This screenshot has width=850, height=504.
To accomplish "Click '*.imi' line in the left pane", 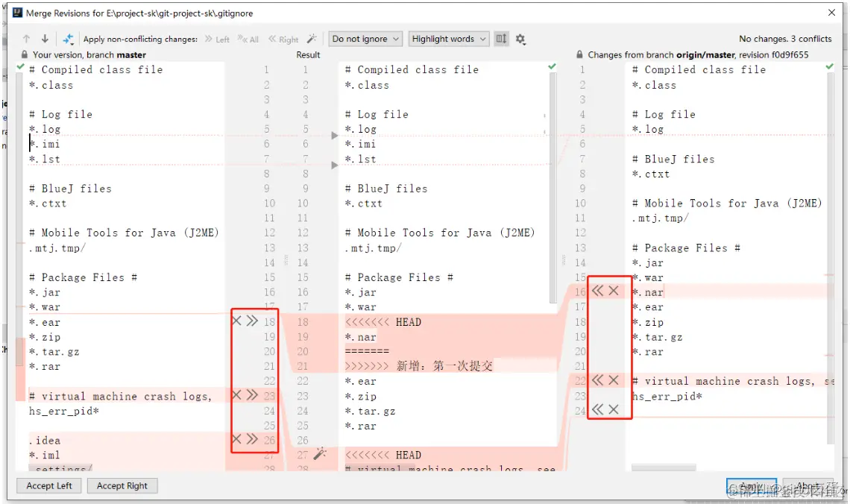I will tap(45, 144).
